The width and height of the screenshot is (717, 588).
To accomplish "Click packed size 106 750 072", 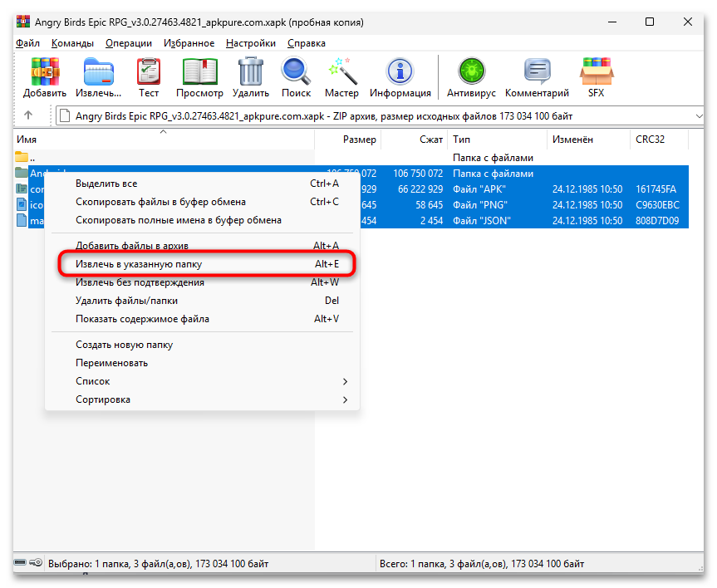I will pyautogui.click(x=418, y=174).
